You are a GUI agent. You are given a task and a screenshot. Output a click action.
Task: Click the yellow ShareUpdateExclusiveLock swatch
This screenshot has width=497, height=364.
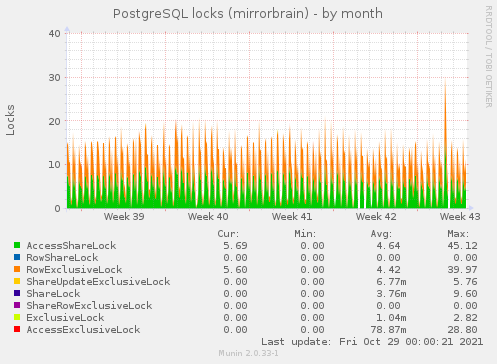pyautogui.click(x=17, y=281)
